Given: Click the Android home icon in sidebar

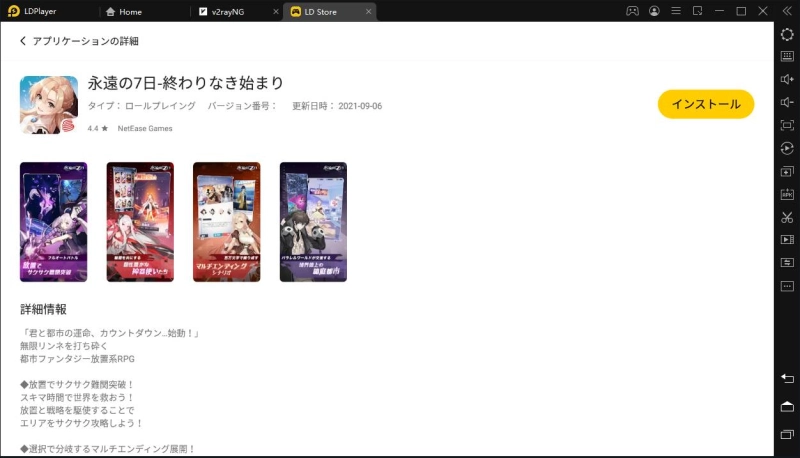Looking at the screenshot, I should pos(787,406).
